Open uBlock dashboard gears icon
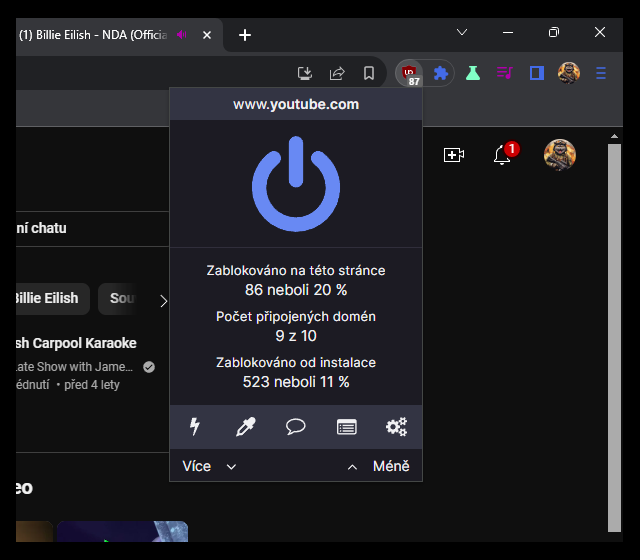This screenshot has width=640, height=560. point(396,427)
